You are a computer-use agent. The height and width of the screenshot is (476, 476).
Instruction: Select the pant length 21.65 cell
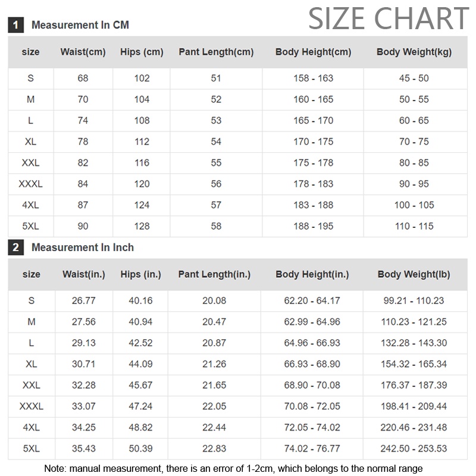tap(214, 385)
